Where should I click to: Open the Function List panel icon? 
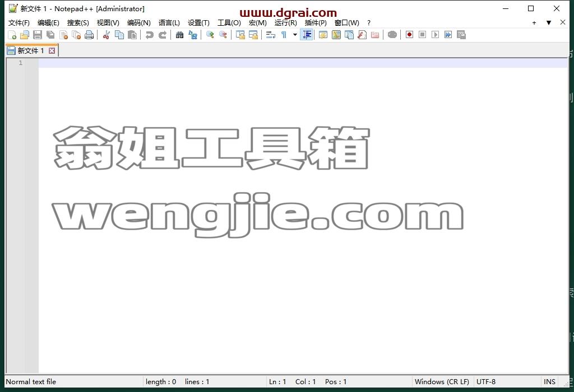(x=362, y=35)
